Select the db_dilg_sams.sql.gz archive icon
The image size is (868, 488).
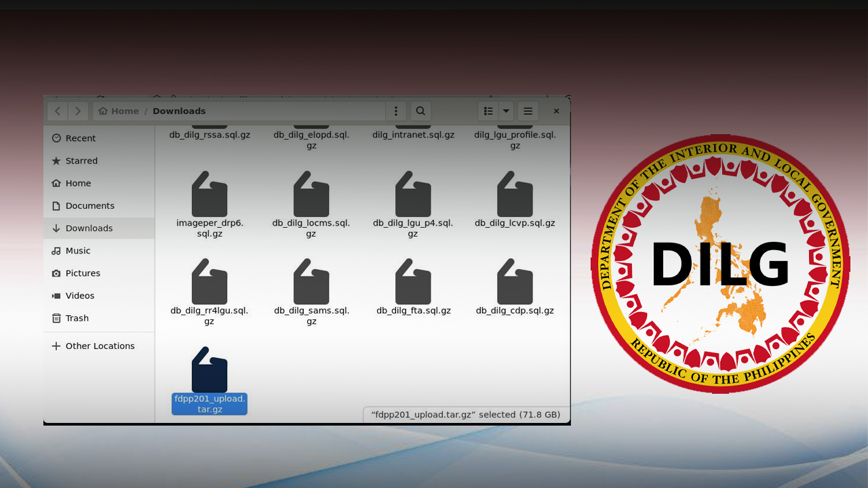point(311,282)
